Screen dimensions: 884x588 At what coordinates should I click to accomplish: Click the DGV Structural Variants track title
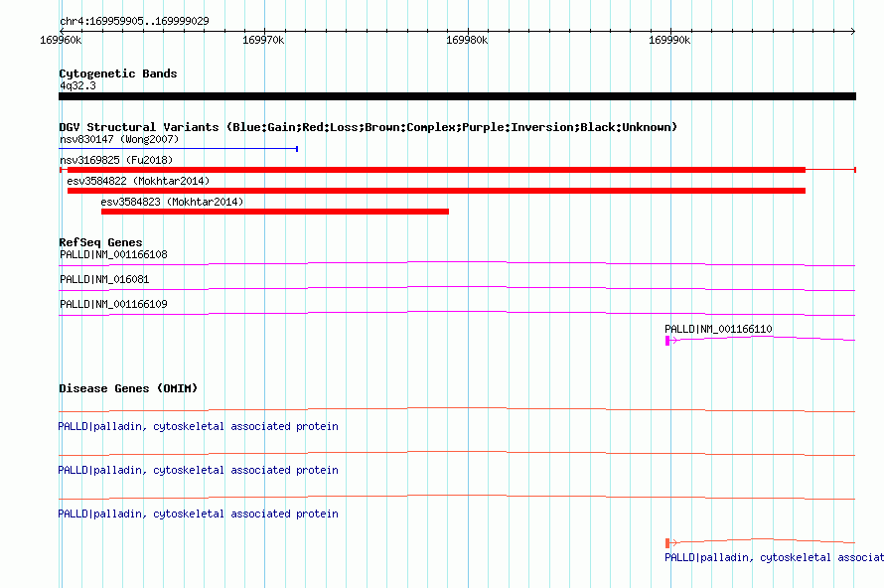tap(368, 127)
